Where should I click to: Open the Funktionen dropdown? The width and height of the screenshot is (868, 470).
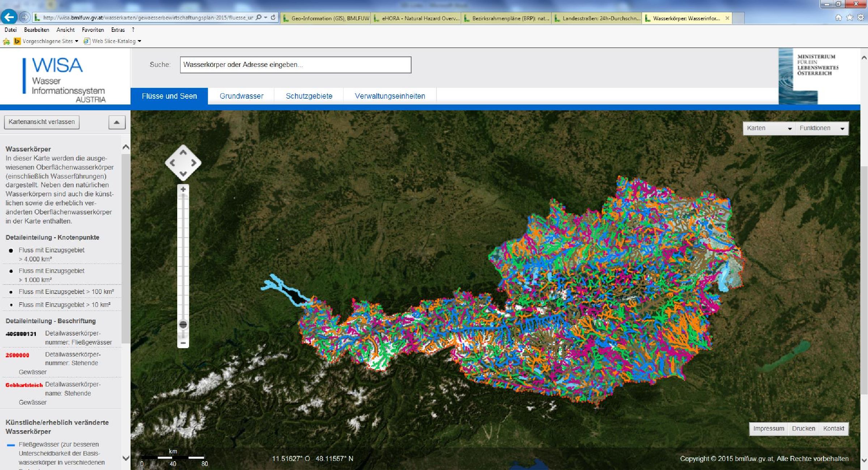pyautogui.click(x=822, y=128)
